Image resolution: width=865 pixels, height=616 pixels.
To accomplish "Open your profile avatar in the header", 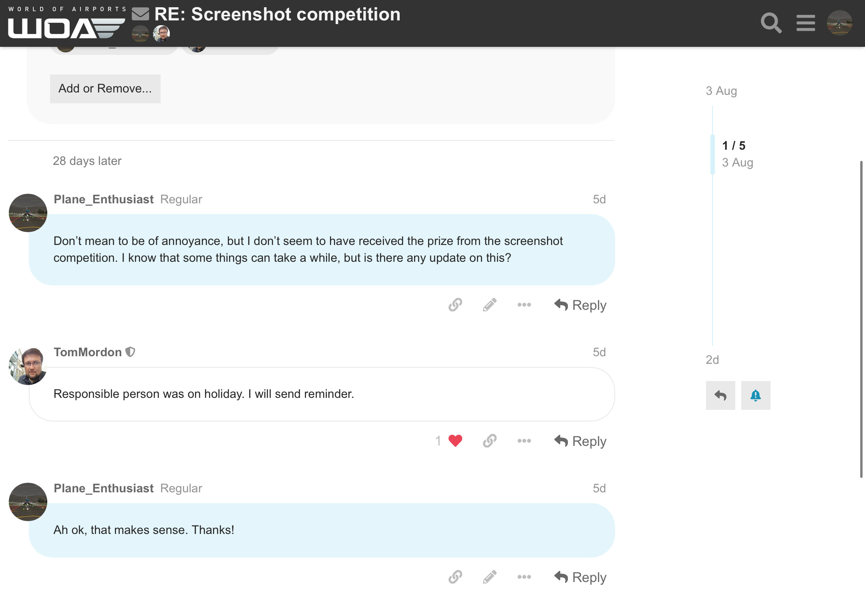I will (839, 23).
